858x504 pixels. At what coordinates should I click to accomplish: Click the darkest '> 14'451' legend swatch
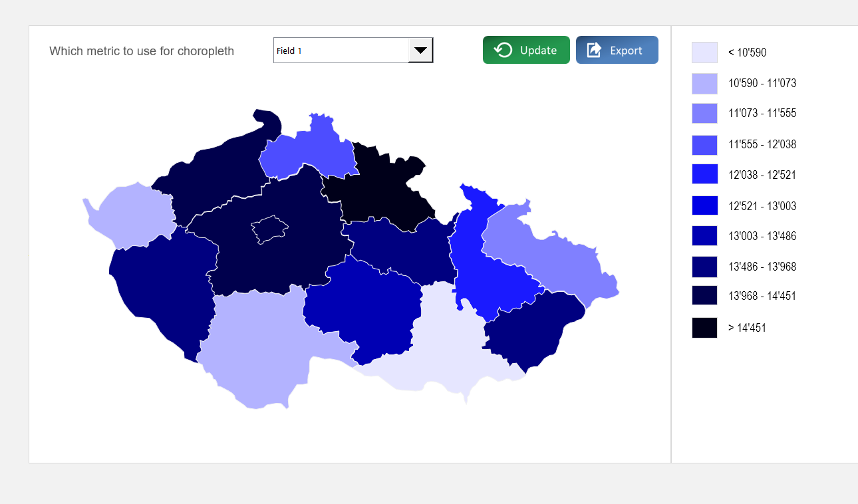704,327
